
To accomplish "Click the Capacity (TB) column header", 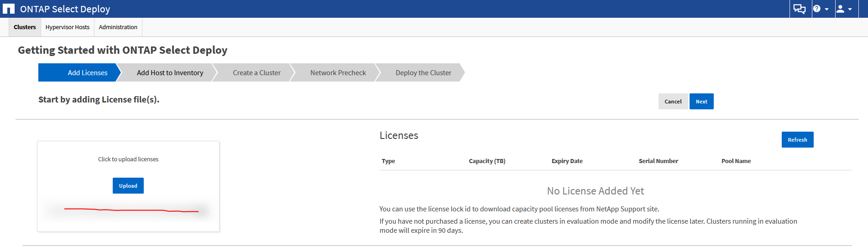I will tap(487, 161).
